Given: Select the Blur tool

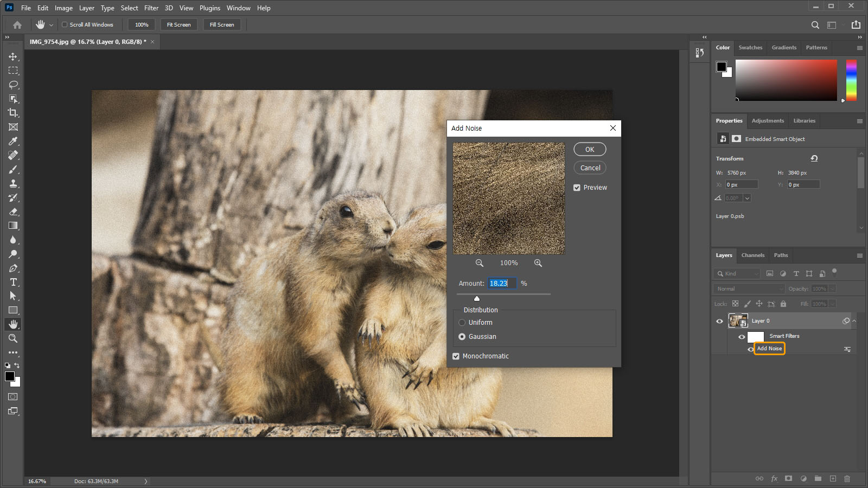Looking at the screenshot, I should coord(13,240).
